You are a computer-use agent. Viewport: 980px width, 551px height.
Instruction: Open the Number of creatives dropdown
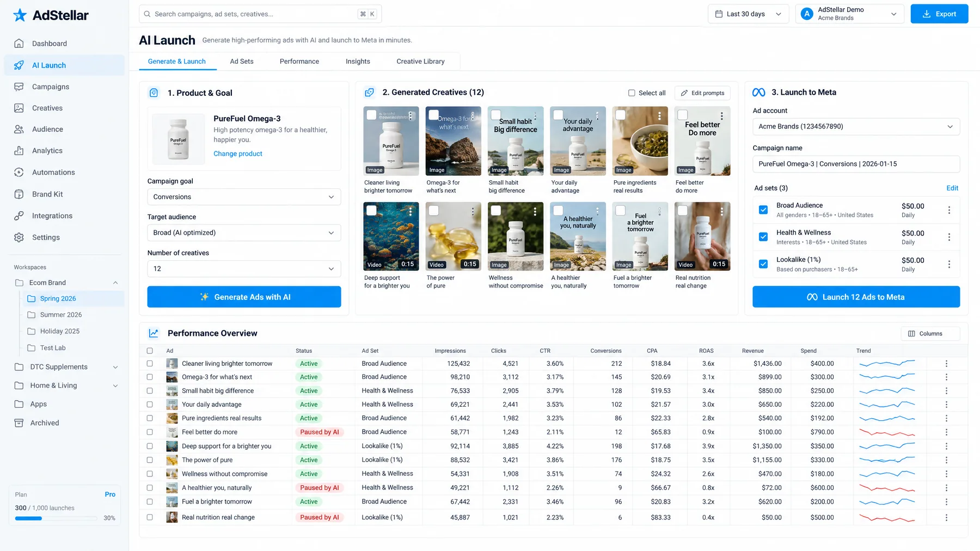click(244, 269)
